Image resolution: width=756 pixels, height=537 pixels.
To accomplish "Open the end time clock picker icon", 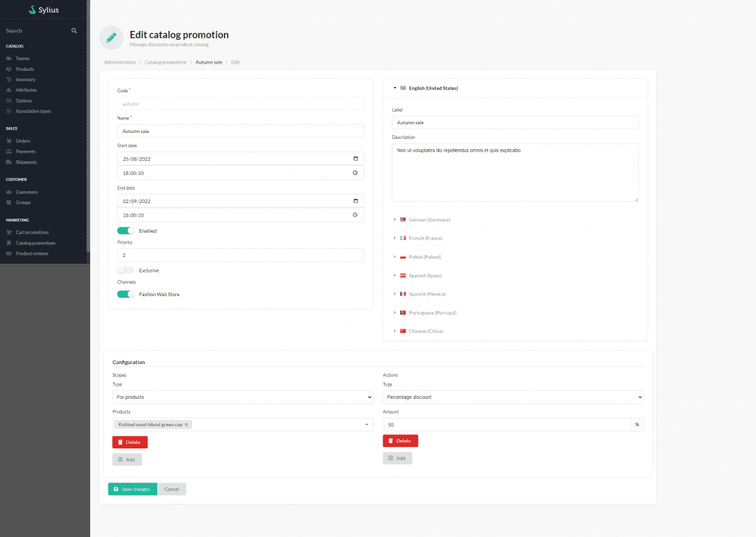I will pyautogui.click(x=355, y=215).
